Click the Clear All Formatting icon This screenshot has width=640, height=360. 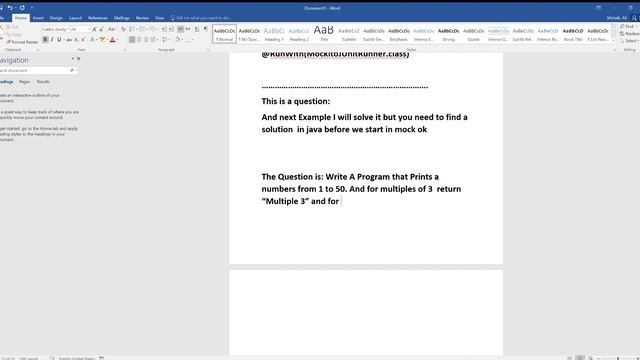click(123, 29)
